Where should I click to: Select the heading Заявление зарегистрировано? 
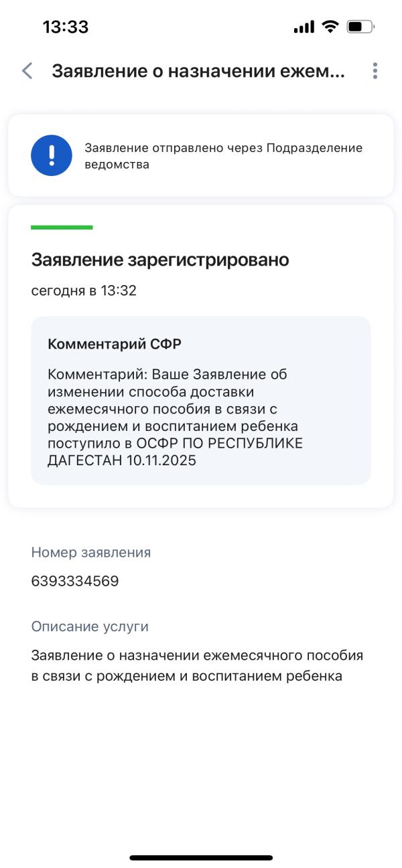coord(161,260)
